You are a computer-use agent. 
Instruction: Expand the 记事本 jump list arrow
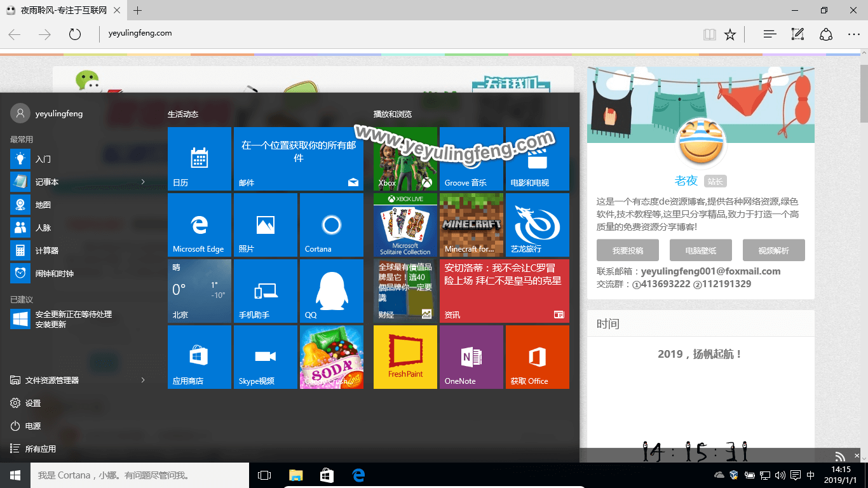click(x=143, y=182)
